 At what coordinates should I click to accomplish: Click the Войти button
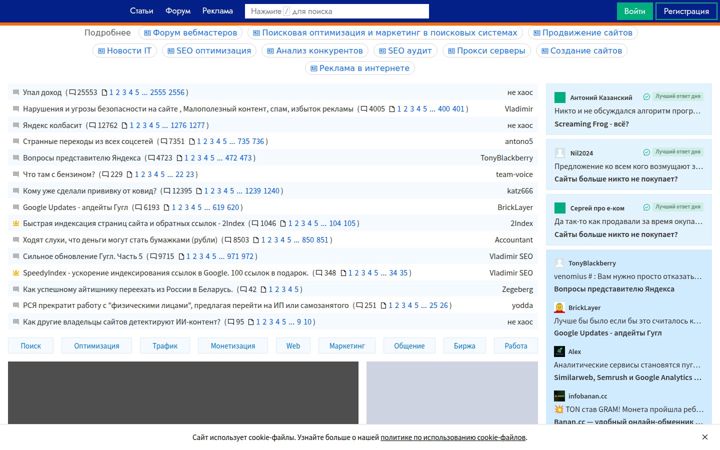(635, 11)
